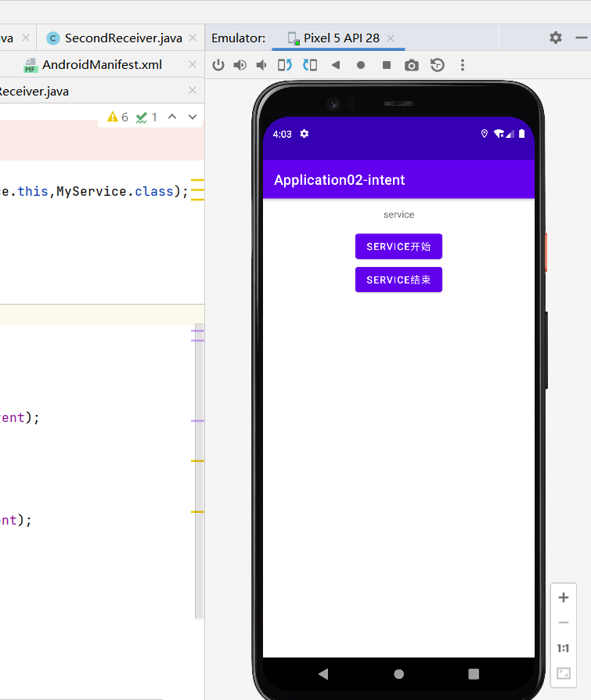This screenshot has width=591, height=700.
Task: Click zoom to fit screen icon
Action: 564,673
